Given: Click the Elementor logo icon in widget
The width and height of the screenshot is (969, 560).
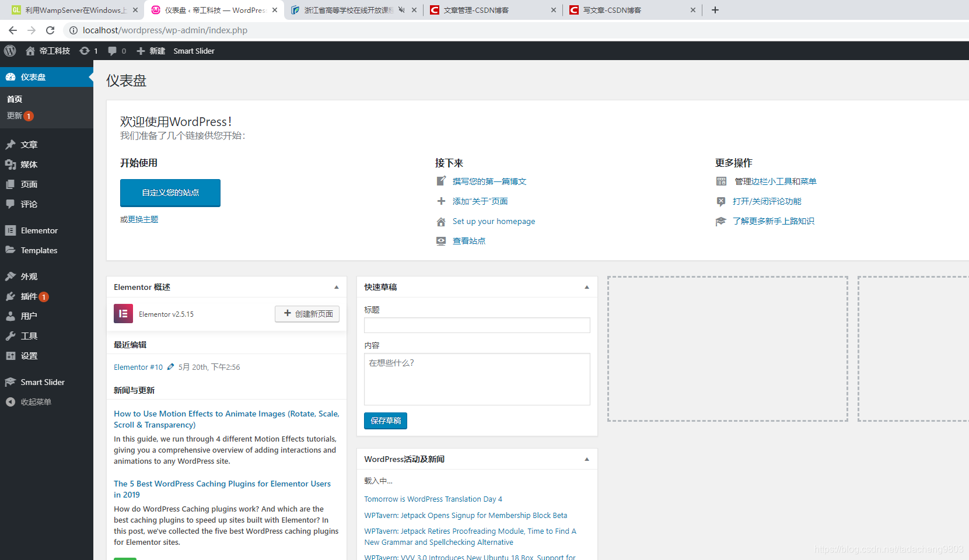Looking at the screenshot, I should click(x=123, y=314).
